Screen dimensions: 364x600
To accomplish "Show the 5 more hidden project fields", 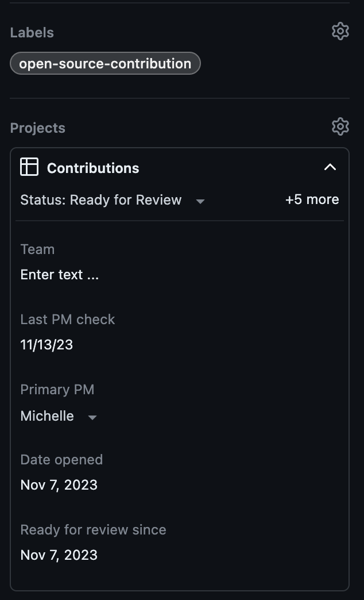I will 312,199.
